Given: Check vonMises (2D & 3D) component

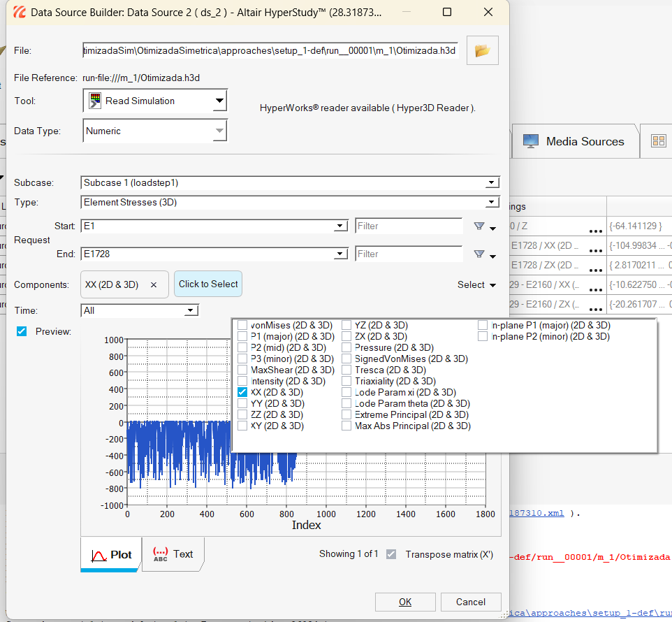Looking at the screenshot, I should click(242, 325).
